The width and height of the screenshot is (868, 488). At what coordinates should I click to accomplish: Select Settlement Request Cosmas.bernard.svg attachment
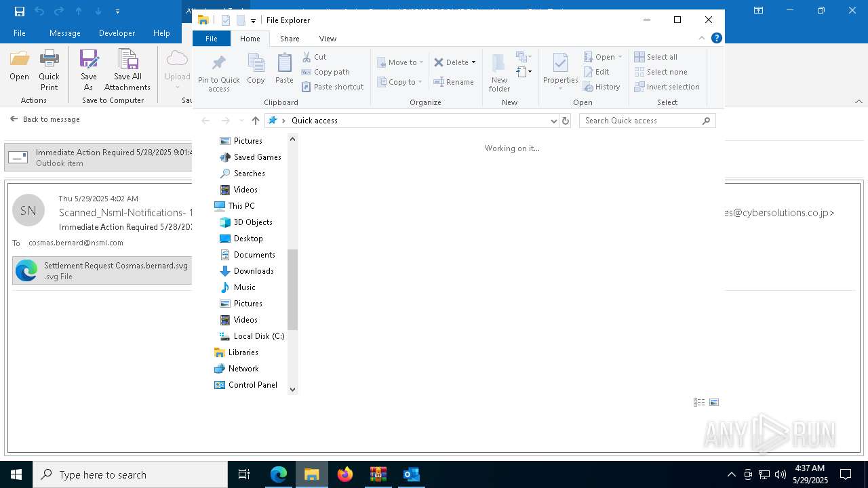point(102,271)
